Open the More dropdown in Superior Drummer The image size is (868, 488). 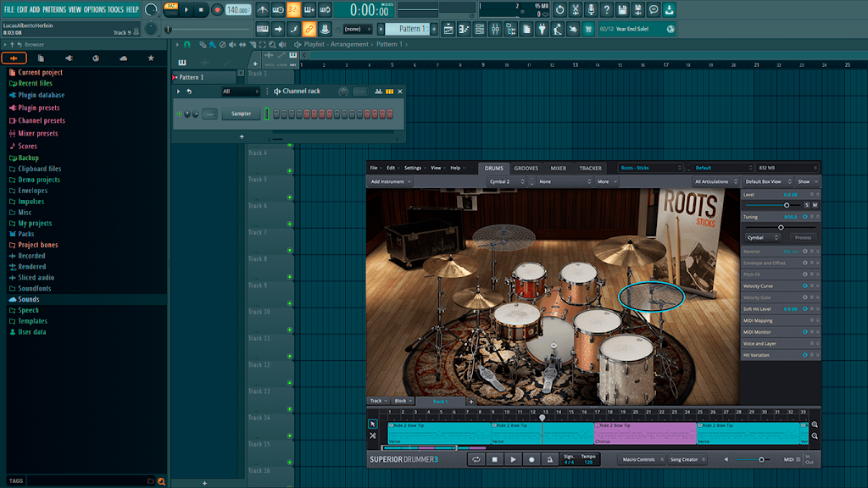(x=607, y=181)
